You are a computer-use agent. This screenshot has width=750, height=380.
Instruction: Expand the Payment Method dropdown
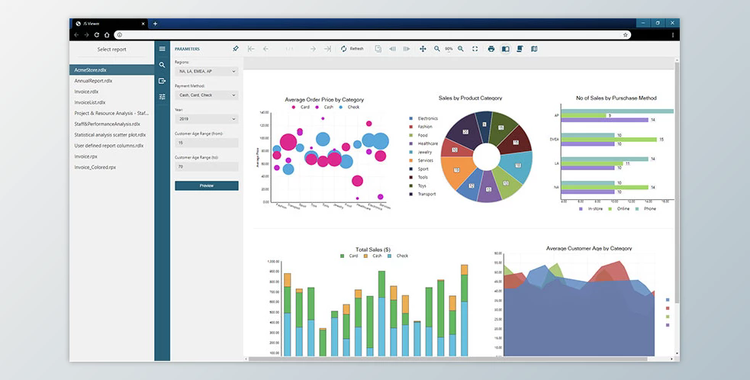tap(207, 95)
